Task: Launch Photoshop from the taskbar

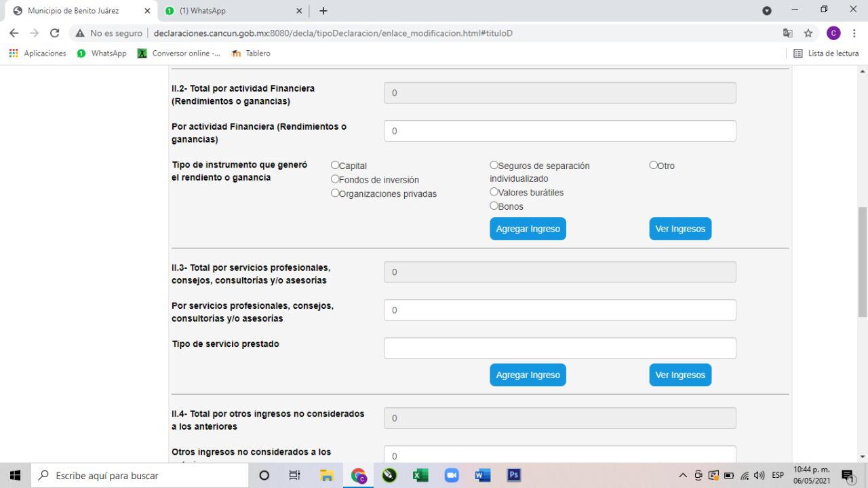Action: 514,475
